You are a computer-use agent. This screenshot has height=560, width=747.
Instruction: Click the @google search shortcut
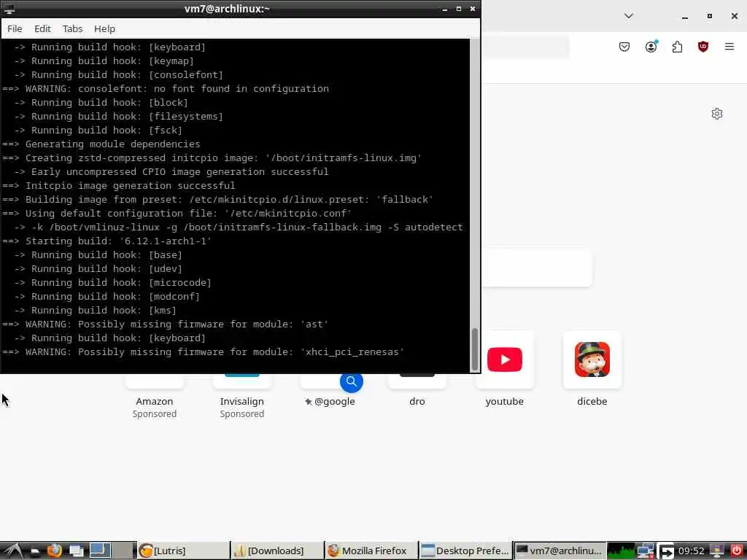tap(330, 401)
